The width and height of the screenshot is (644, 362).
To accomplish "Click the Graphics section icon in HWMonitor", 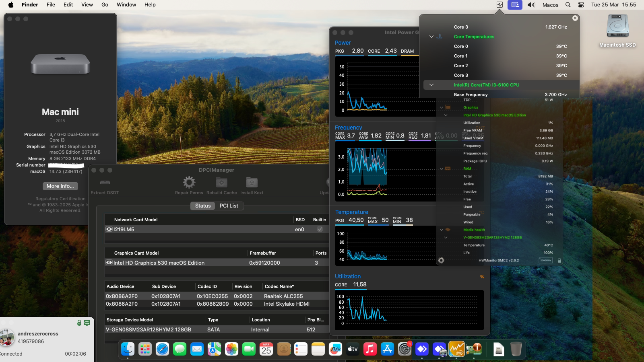I will [448, 107].
